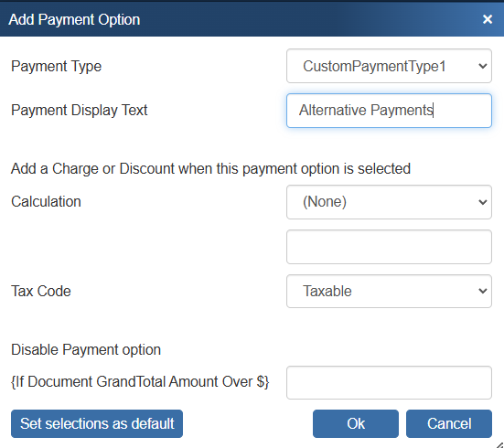Click Set selections as default button
The image size is (504, 448).
coord(97,423)
